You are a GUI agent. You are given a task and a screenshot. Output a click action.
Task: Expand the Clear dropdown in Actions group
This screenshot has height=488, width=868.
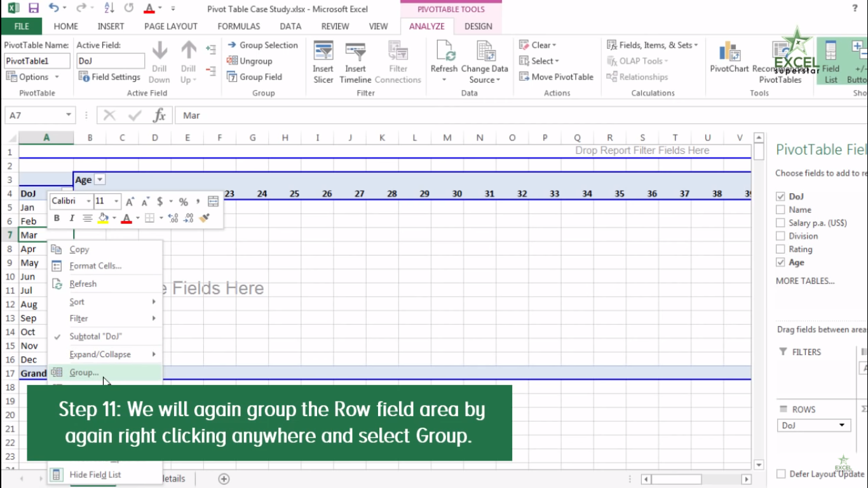[538, 45]
